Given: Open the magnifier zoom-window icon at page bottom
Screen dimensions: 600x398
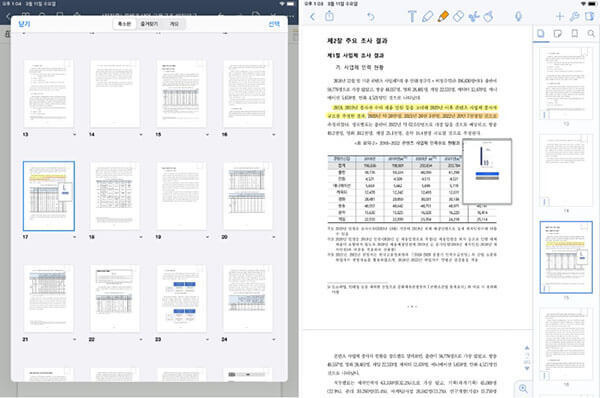Looking at the screenshot, I should point(523,388).
